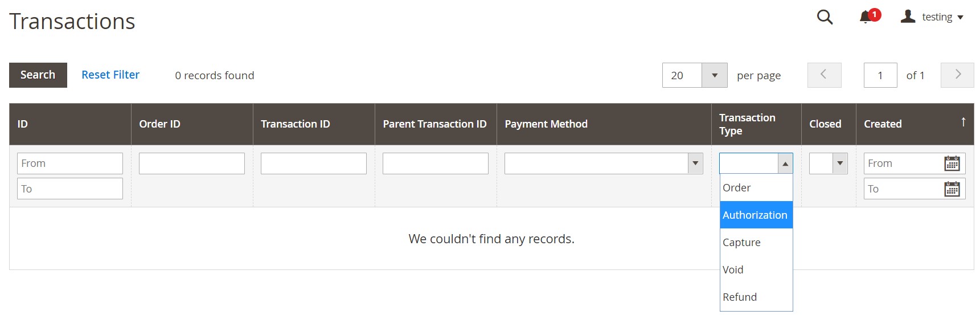This screenshot has height=315, width=980.
Task: Collapse the Transaction Type dropdown
Action: 785,163
